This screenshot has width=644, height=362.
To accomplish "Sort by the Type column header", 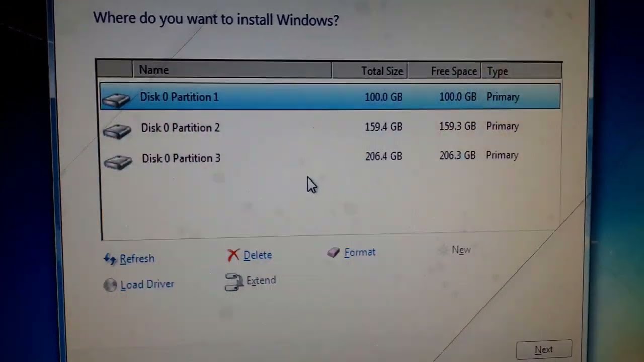I will (x=521, y=71).
